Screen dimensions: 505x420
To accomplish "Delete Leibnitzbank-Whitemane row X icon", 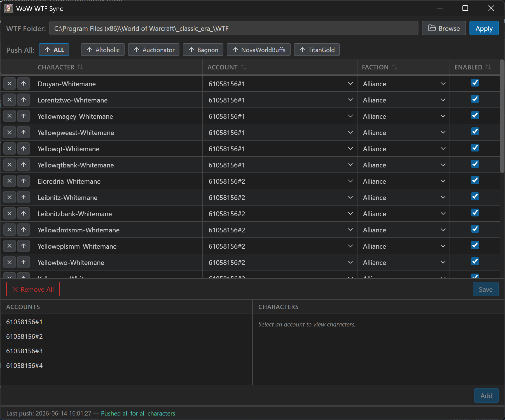I will [10, 213].
